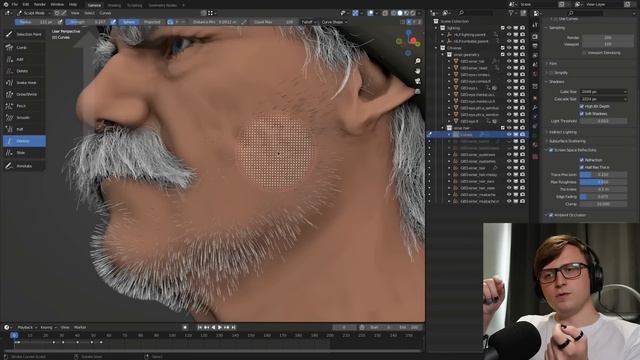Toggle timeline auto keying record button
The image size is (640, 360).
pyautogui.click(x=185, y=327)
